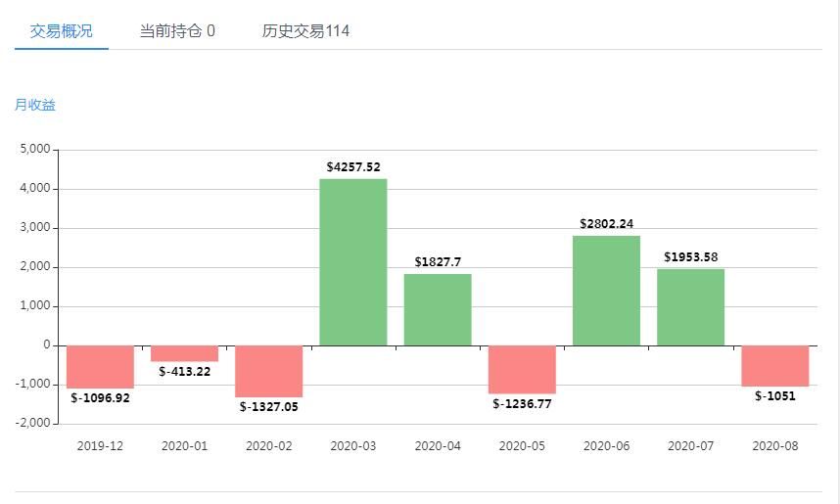This screenshot has width=840, height=504.
Task: Click the -1,000 y-axis label
Action: click(x=32, y=384)
